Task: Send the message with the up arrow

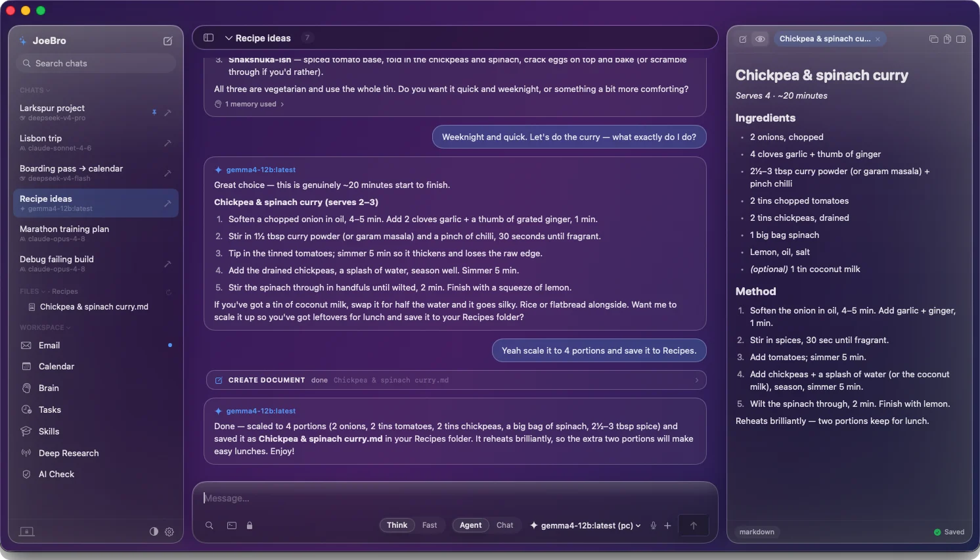Action: click(694, 525)
